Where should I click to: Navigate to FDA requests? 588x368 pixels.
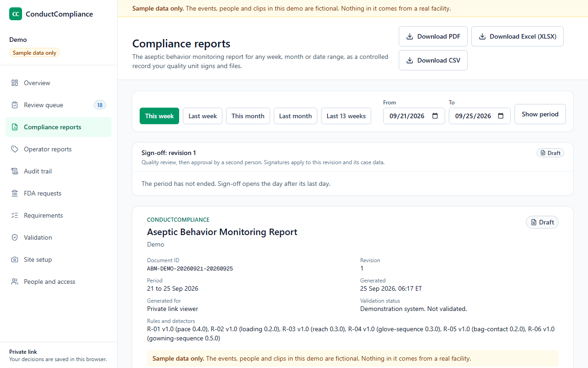58,193
